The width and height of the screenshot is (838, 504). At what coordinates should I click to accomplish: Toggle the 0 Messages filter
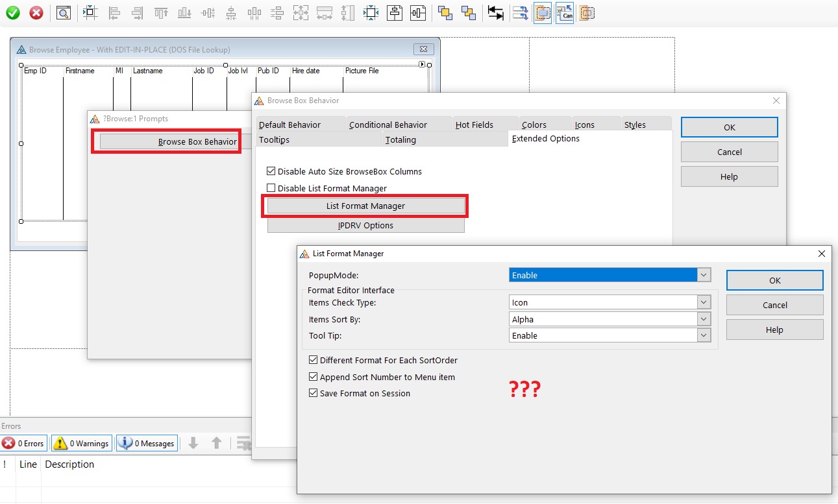(x=147, y=443)
